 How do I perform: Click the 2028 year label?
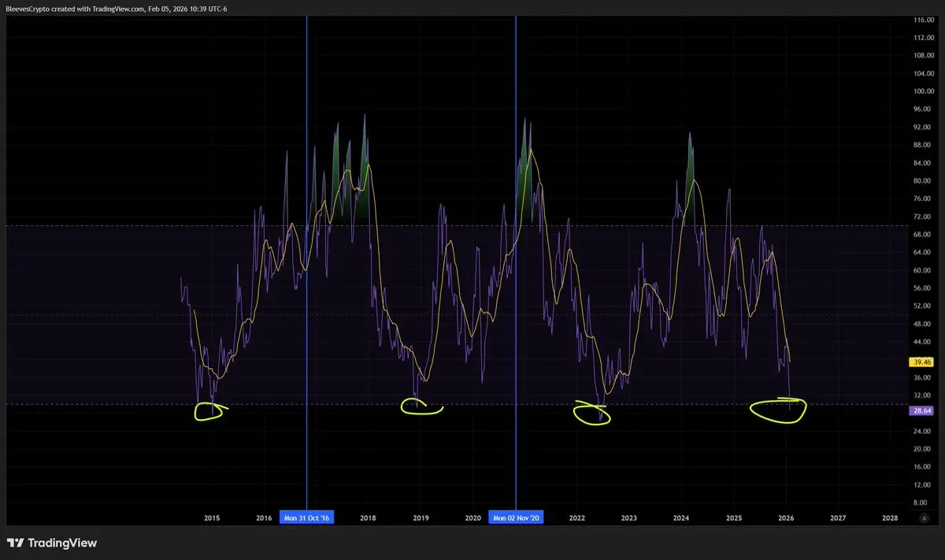pos(890,518)
